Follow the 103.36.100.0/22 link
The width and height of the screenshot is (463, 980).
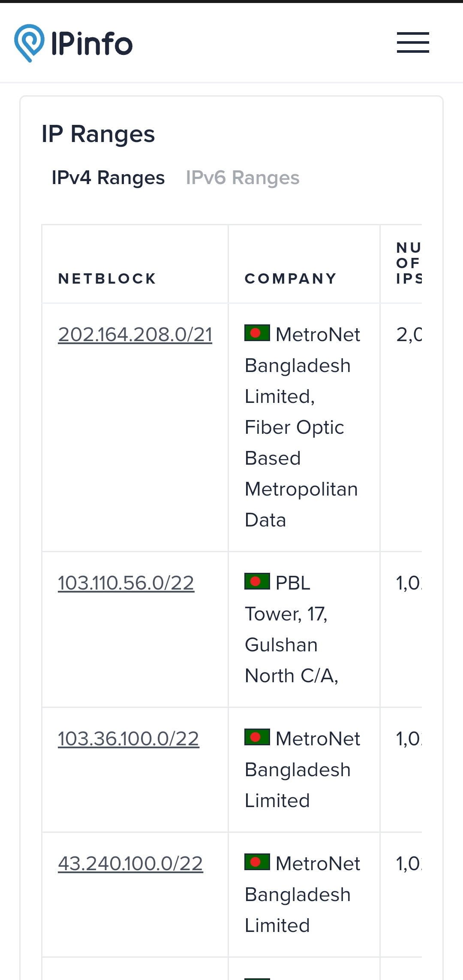point(128,738)
